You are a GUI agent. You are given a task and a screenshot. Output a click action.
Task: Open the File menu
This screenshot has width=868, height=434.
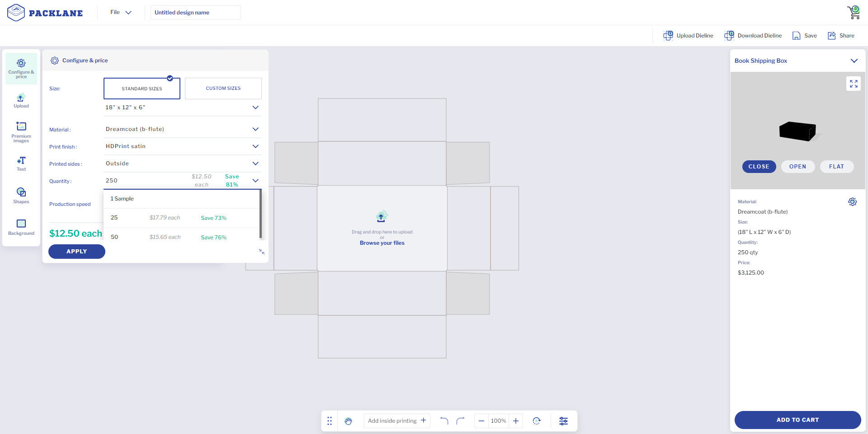coord(120,12)
